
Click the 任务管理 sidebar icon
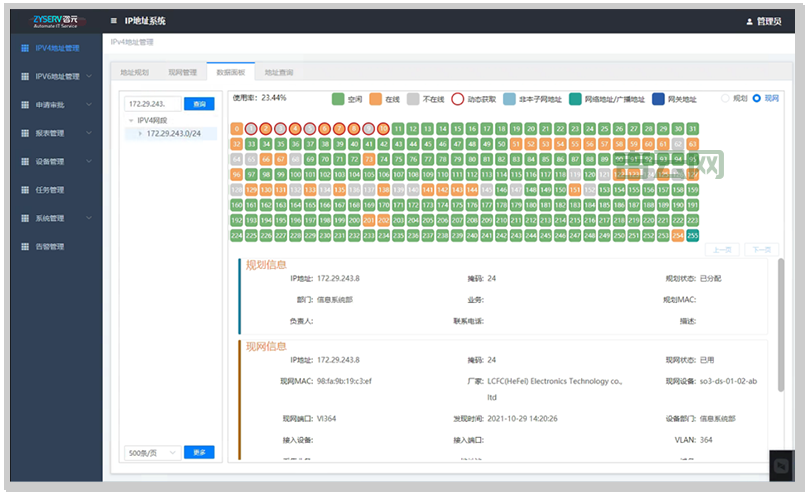24,190
